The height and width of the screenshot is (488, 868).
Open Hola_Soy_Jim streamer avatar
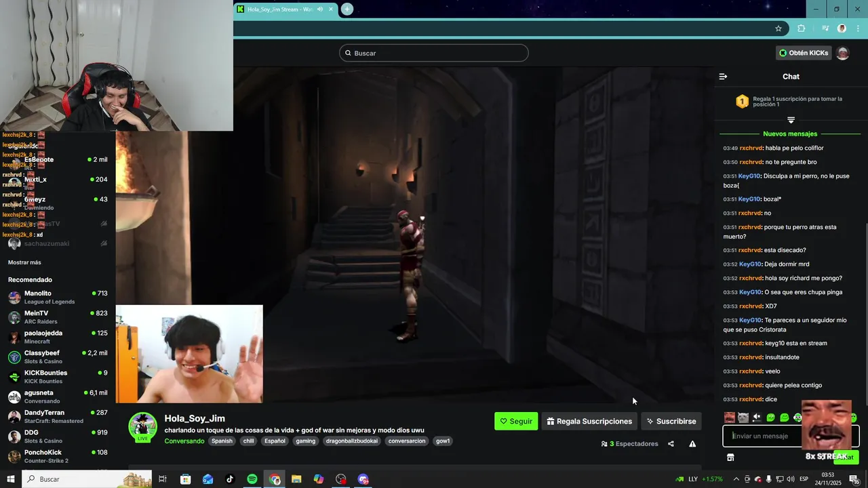(143, 427)
